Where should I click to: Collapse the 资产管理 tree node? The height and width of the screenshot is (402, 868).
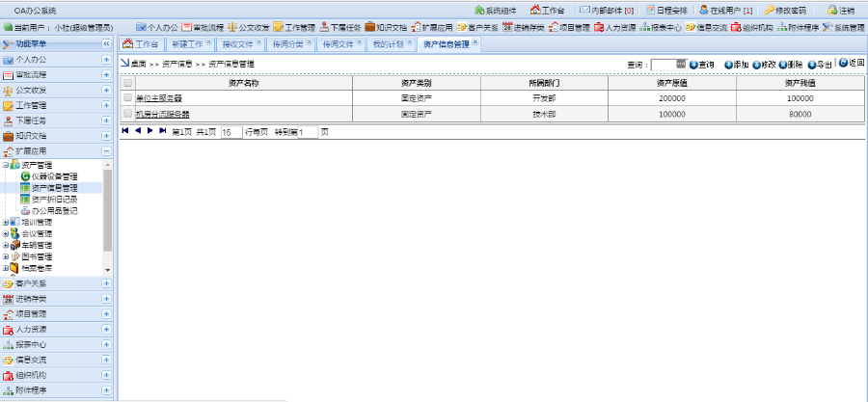coord(6,165)
